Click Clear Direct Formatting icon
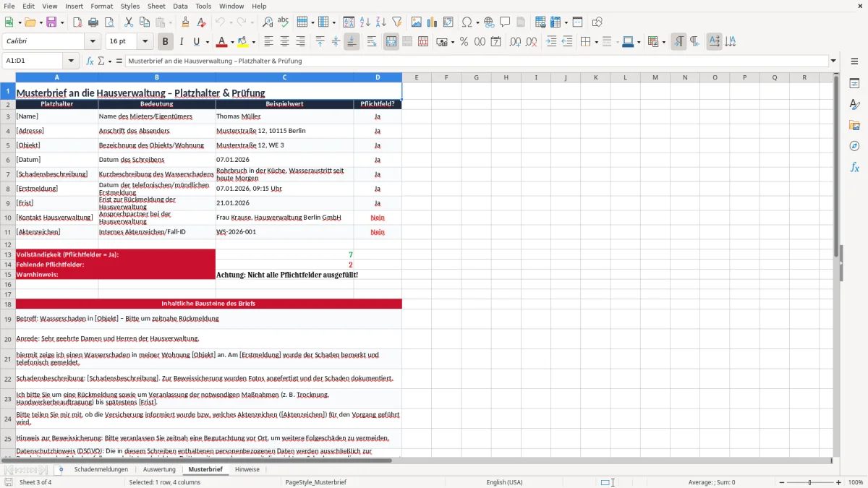The image size is (868, 488). (x=201, y=22)
